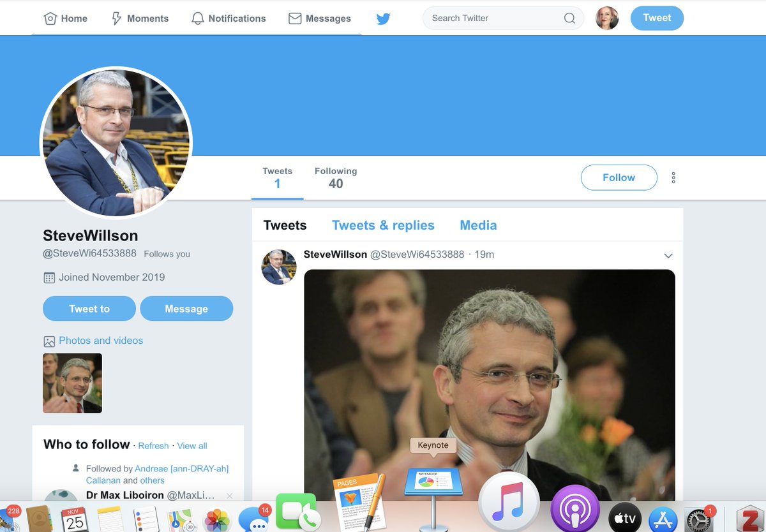The image size is (766, 532).
Task: Dismiss the Dr Max Liboiron suggestion
Action: pyautogui.click(x=230, y=496)
